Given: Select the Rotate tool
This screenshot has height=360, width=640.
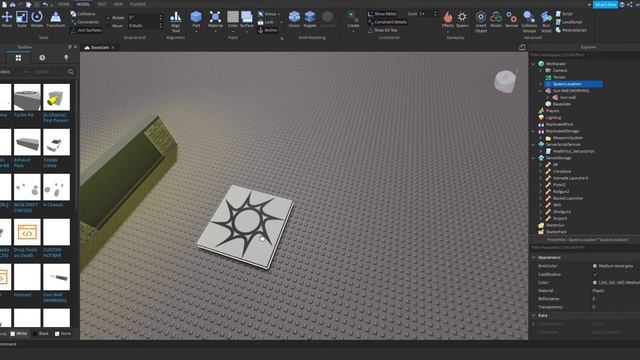Looking at the screenshot, I should (37, 19).
